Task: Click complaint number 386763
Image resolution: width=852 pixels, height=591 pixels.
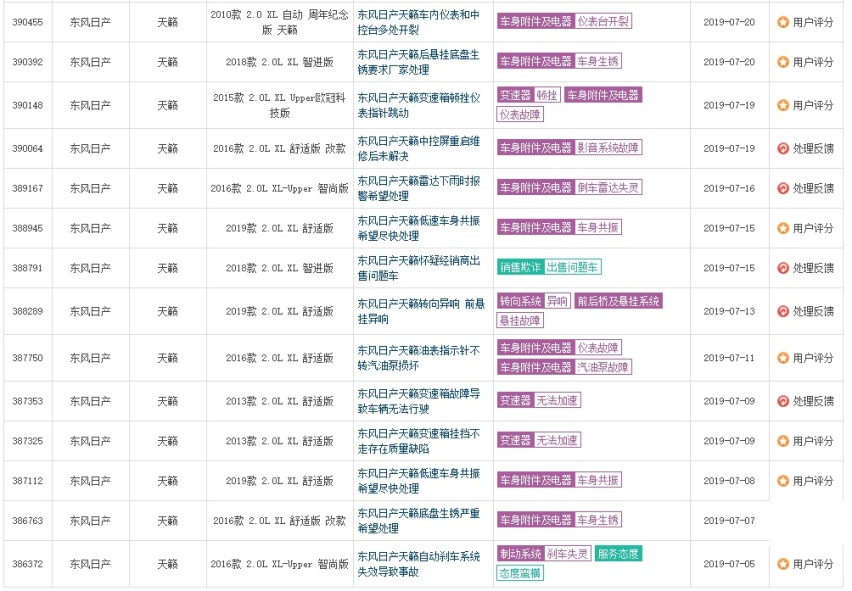Action: 28,520
